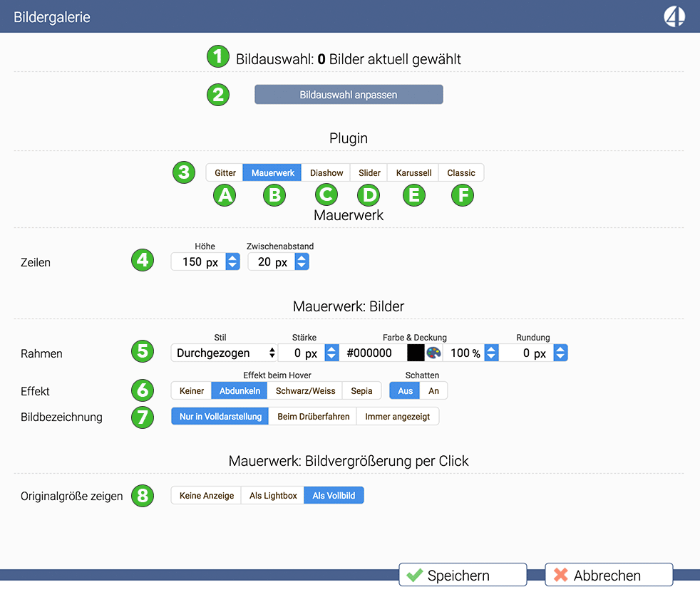Select Sepia hover effect
The height and width of the screenshot is (592, 700).
click(361, 391)
